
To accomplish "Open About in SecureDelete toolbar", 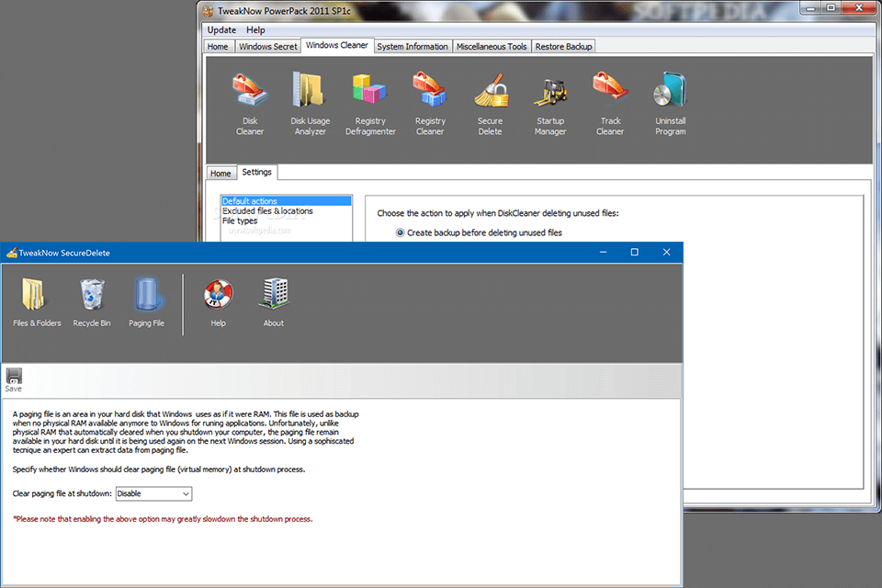I will tap(274, 302).
